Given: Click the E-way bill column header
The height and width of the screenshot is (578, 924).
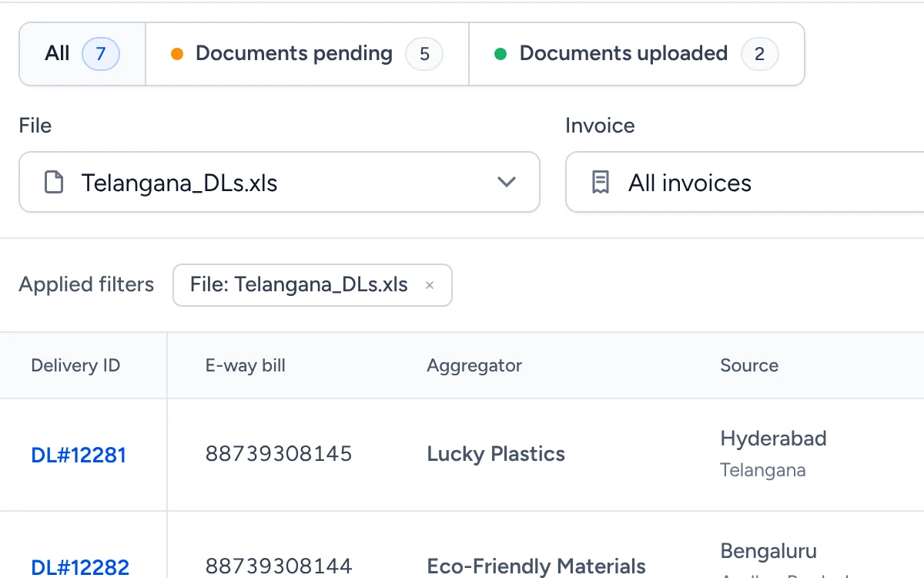Looking at the screenshot, I should [246, 365].
